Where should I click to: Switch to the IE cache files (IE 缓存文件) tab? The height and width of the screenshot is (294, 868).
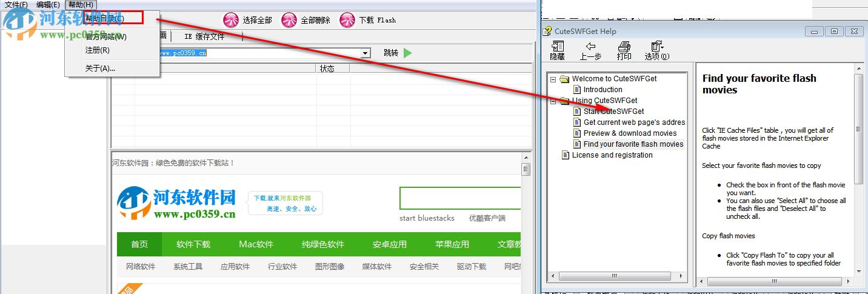tap(204, 36)
